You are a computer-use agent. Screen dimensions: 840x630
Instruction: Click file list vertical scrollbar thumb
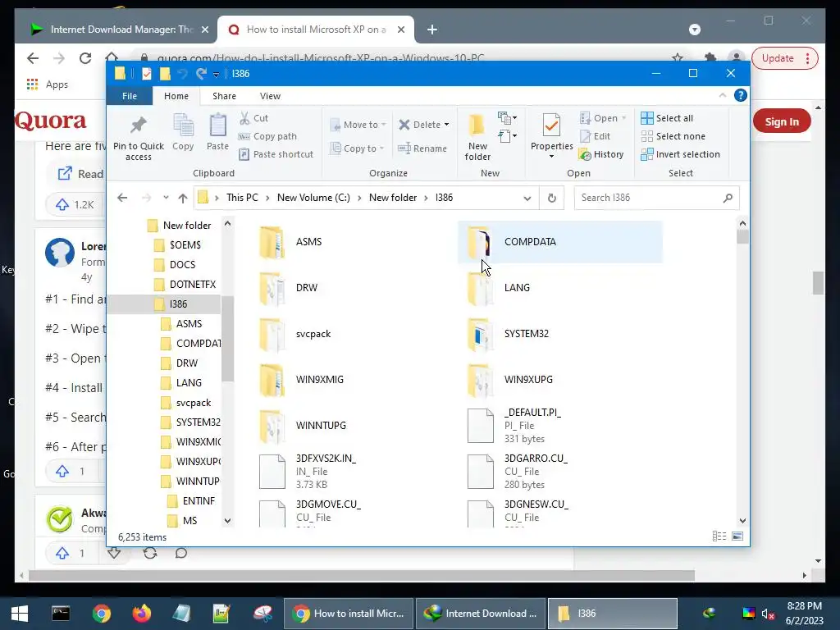coord(742,237)
